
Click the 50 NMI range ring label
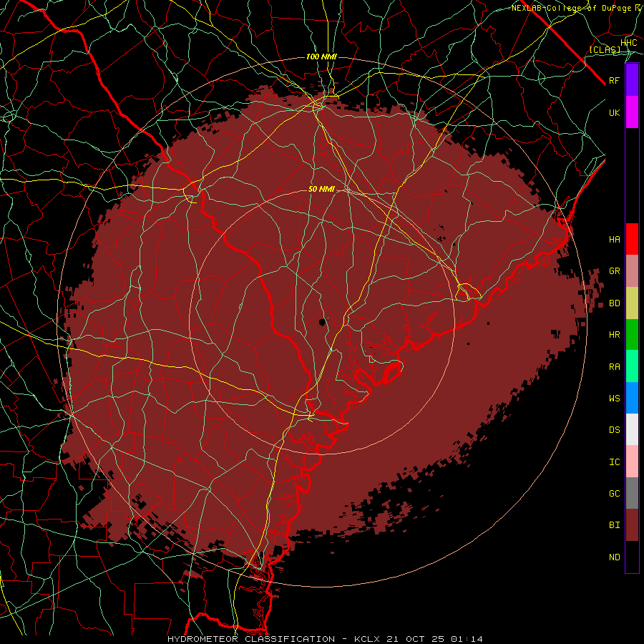[x=321, y=189]
